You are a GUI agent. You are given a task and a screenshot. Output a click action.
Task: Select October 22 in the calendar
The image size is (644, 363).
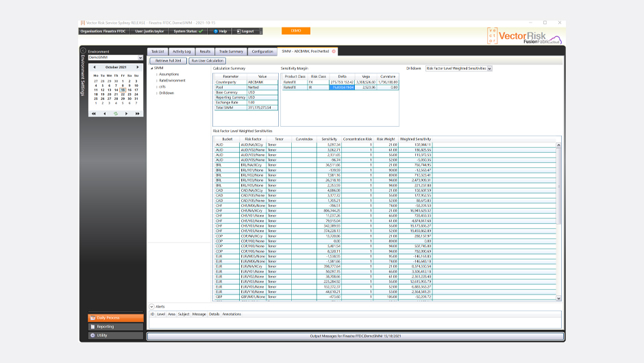(x=123, y=95)
